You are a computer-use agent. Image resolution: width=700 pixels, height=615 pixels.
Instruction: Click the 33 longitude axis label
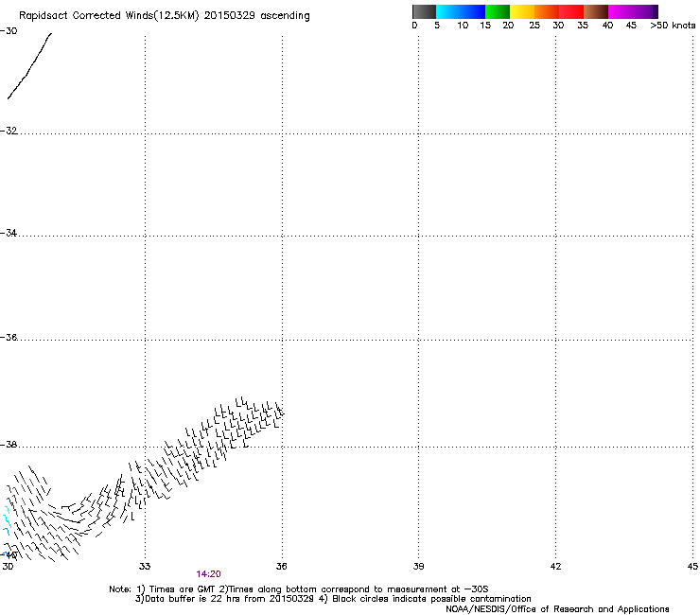pyautogui.click(x=145, y=567)
